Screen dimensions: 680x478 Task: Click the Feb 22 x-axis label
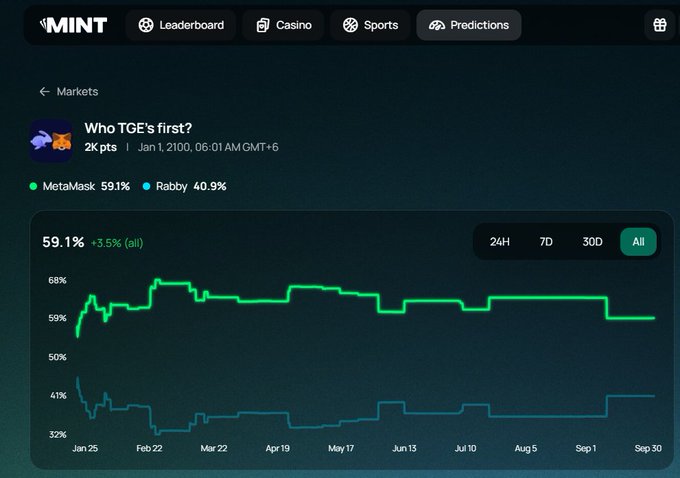pos(149,449)
